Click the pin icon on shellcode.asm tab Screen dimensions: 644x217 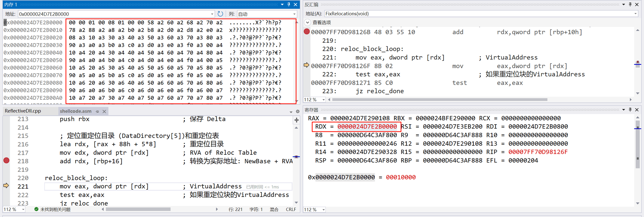[97, 111]
